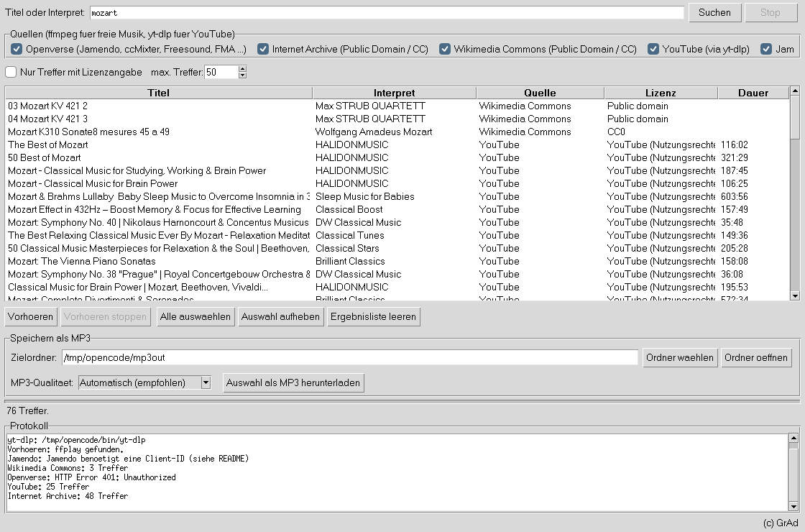This screenshot has width=805, height=532.
Task: Click the Suchen button
Action: (714, 13)
